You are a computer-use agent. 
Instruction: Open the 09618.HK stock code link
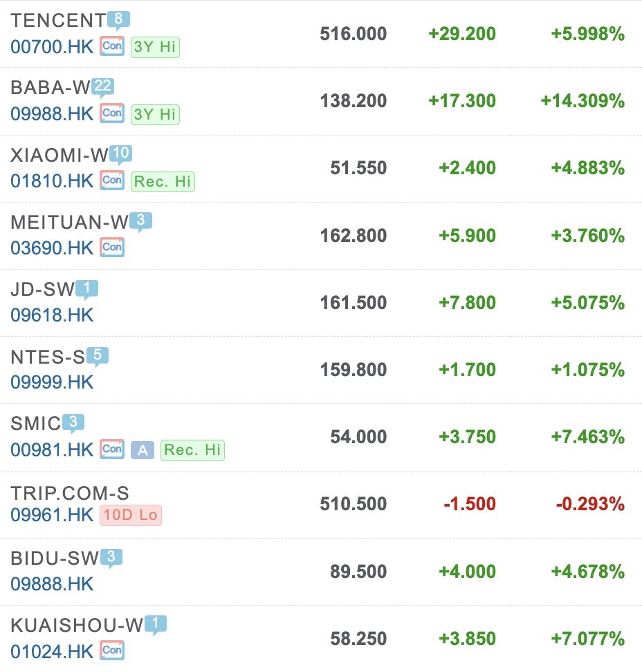52,315
